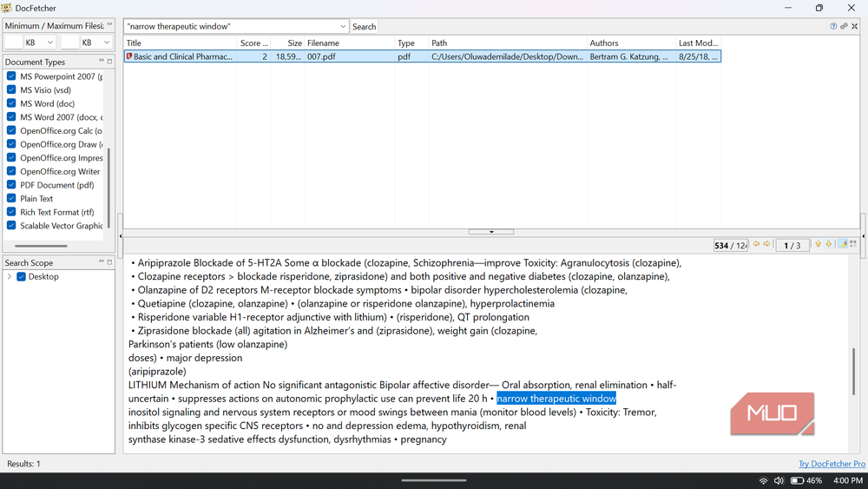Uncheck MS Word 2007 (docx) type
The width and height of the screenshot is (868, 489).
pyautogui.click(x=11, y=116)
